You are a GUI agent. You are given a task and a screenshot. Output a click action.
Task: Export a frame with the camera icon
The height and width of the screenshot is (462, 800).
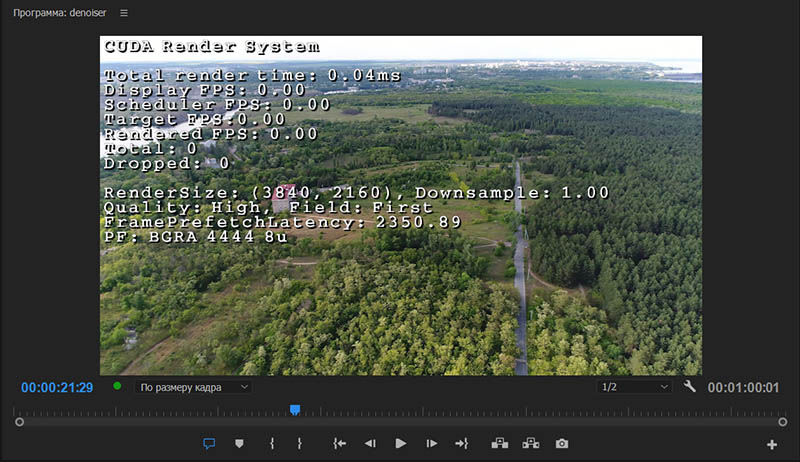562,444
